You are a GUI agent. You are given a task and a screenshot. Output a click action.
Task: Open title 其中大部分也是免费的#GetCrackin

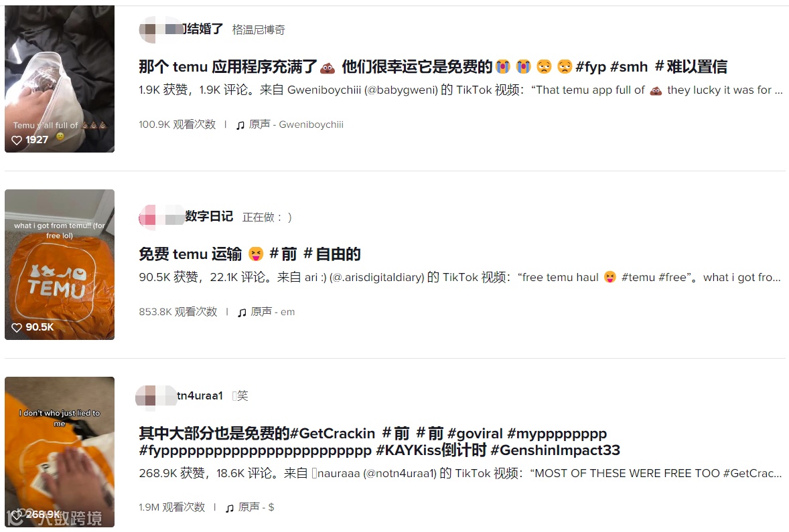click(x=257, y=434)
